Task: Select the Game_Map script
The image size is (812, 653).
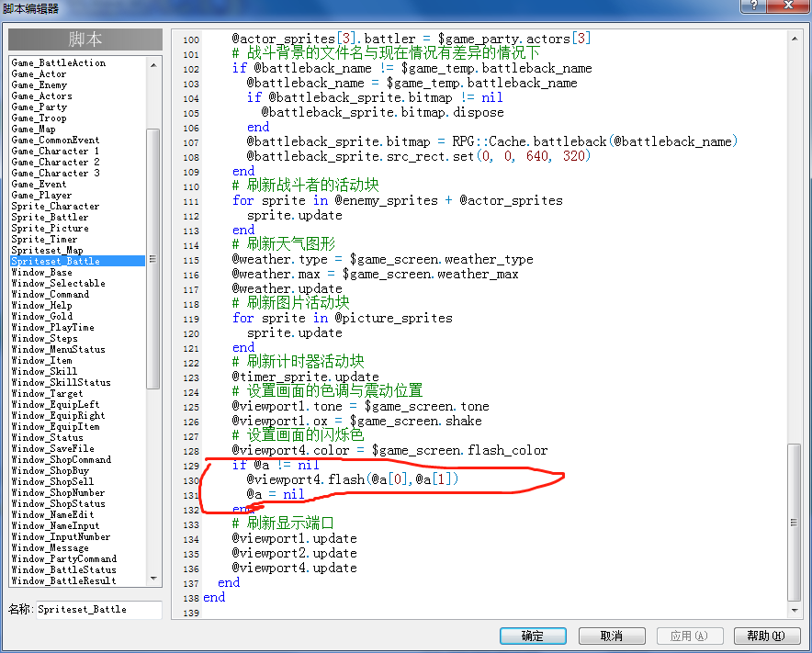Action: [34, 129]
